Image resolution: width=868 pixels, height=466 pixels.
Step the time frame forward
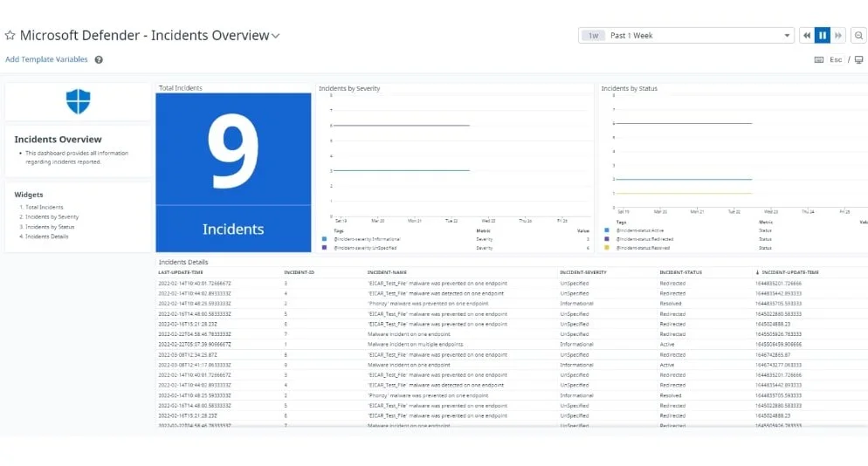[x=838, y=36]
